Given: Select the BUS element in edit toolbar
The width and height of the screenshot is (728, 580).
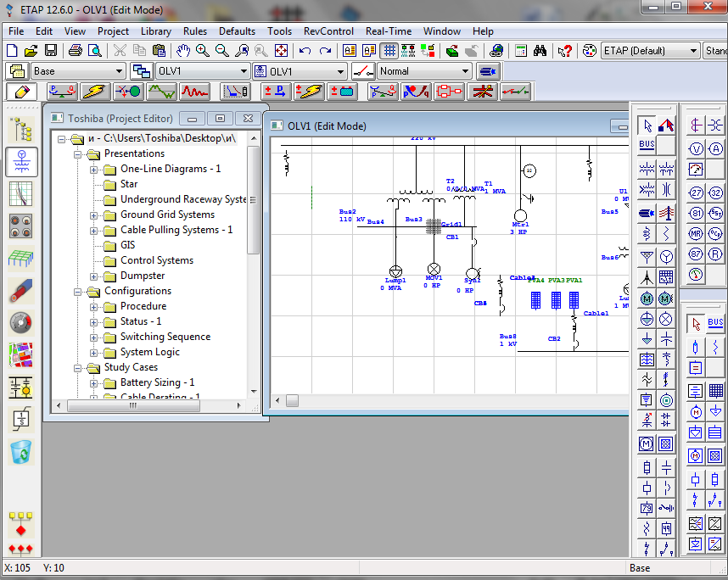Looking at the screenshot, I should pyautogui.click(x=647, y=145).
